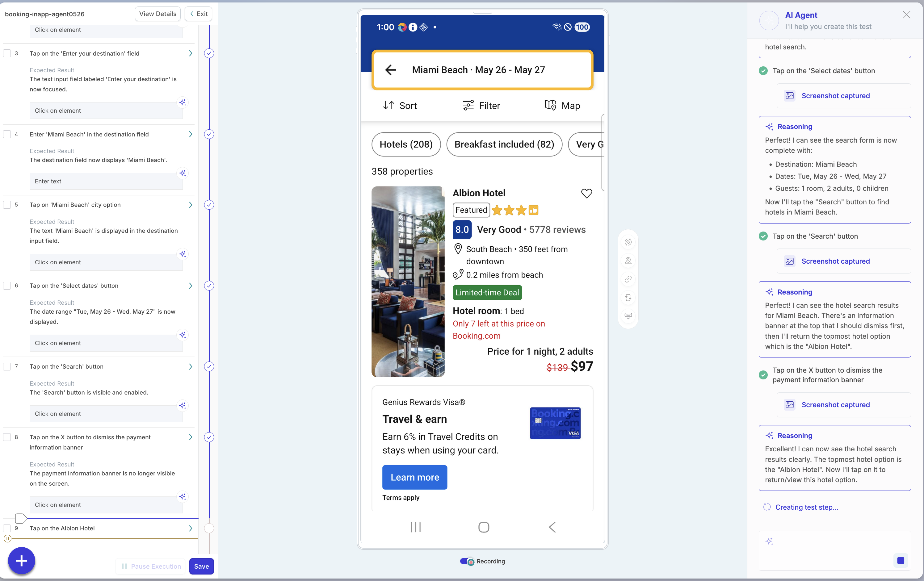Open 'Screenshot captured' under Select dates step

[x=843, y=96]
